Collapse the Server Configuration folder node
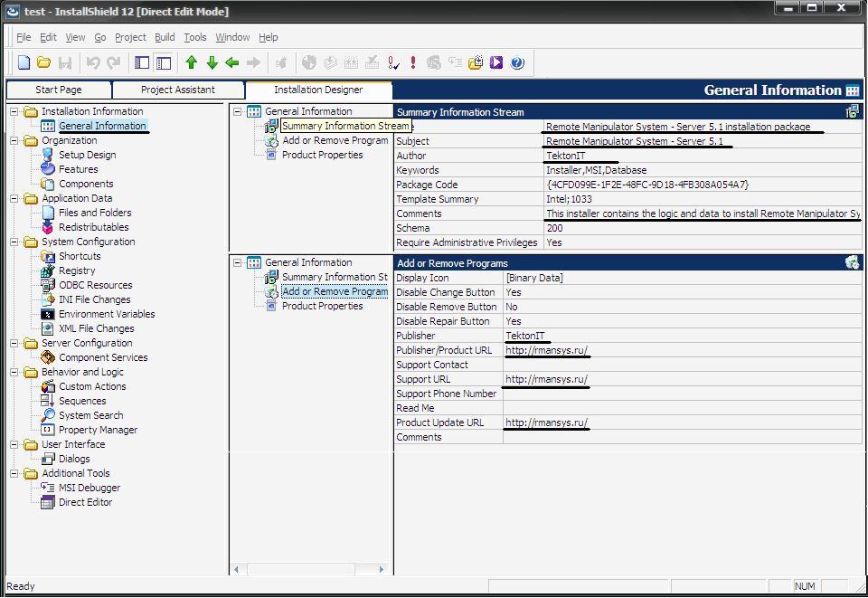This screenshot has height=598, width=868. pyautogui.click(x=14, y=343)
